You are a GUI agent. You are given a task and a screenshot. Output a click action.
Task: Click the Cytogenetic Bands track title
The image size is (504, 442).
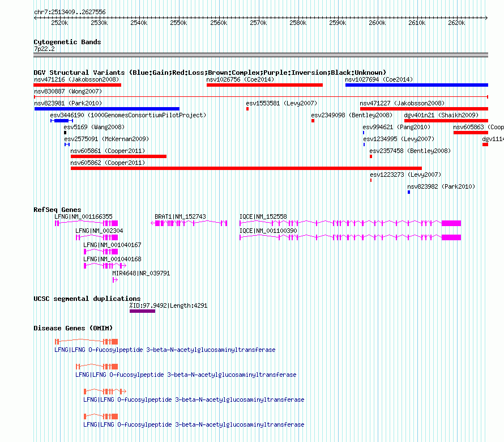[x=67, y=42]
